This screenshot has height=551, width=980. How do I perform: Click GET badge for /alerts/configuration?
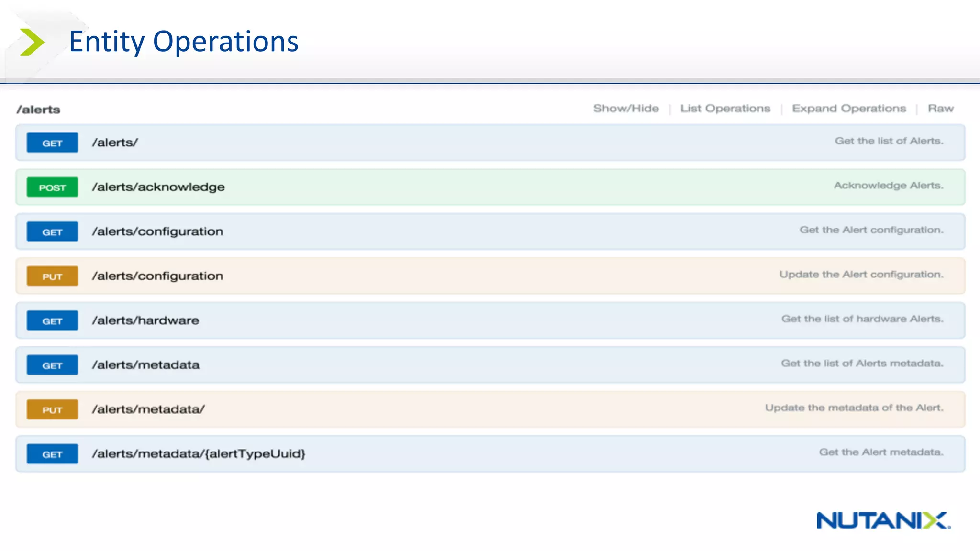(x=52, y=231)
